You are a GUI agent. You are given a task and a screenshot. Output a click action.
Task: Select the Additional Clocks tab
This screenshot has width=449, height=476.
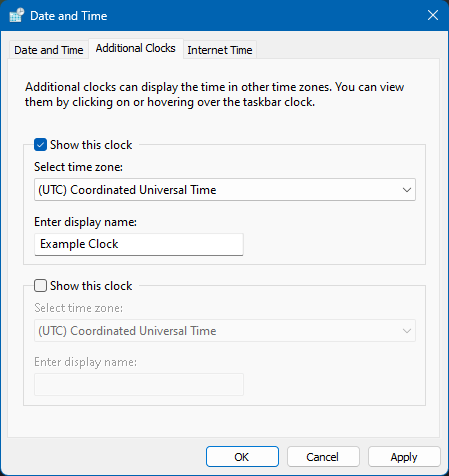coord(136,48)
